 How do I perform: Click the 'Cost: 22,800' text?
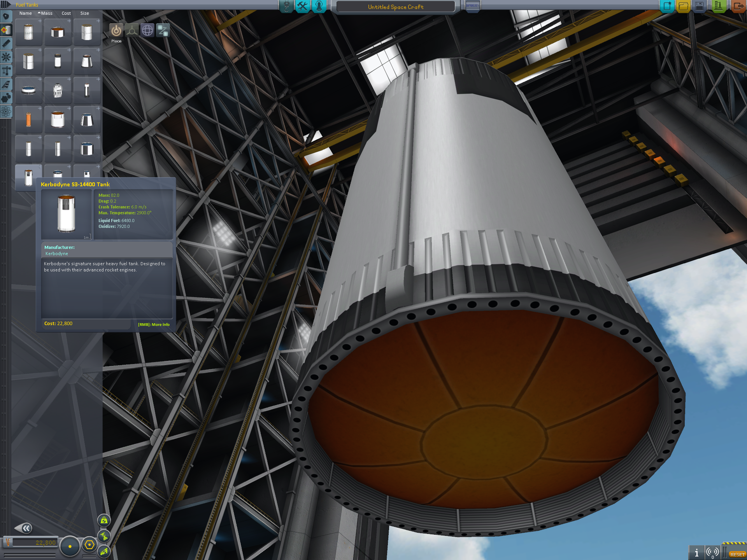point(58,324)
